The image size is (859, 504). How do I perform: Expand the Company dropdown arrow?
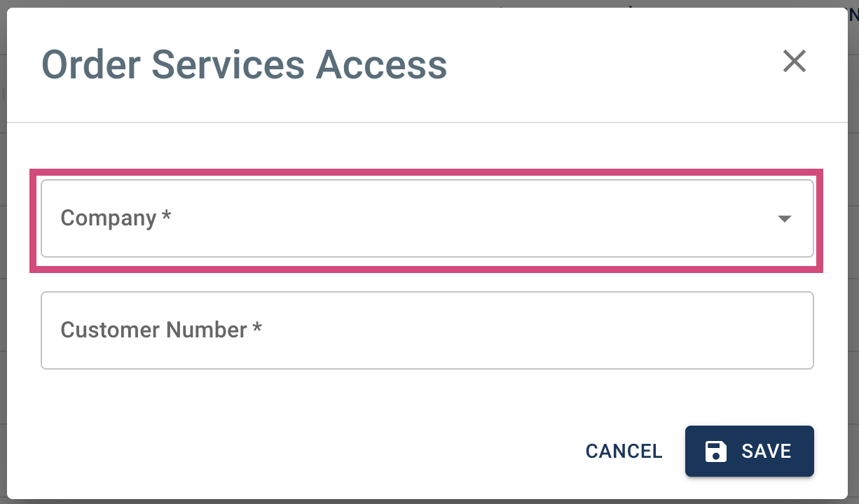pyautogui.click(x=785, y=219)
